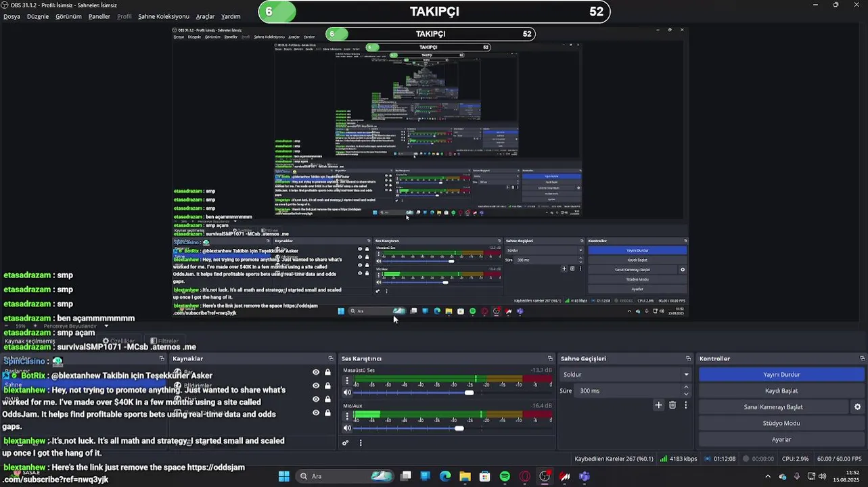Unlock the first source in Kaynaklar
The image size is (868, 487).
click(327, 372)
